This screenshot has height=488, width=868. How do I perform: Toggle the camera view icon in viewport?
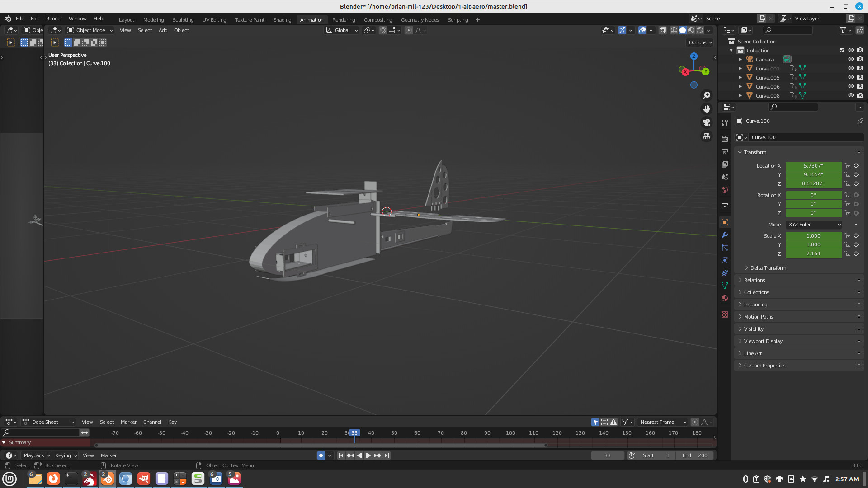click(x=707, y=122)
